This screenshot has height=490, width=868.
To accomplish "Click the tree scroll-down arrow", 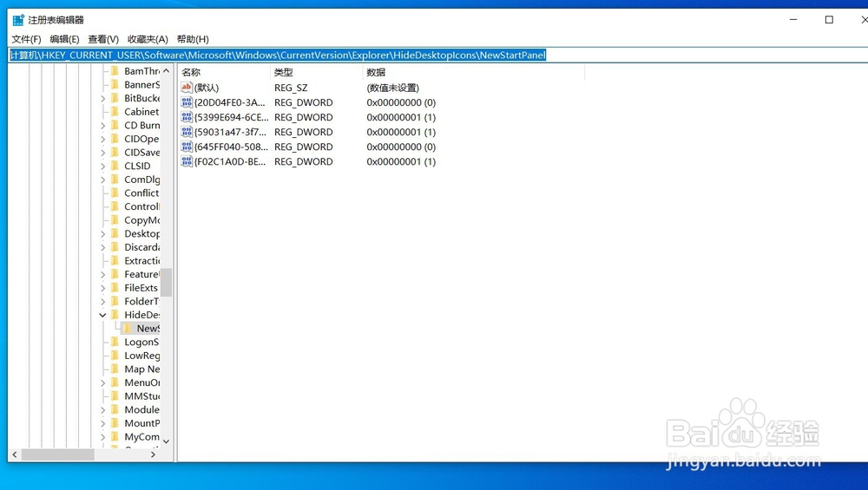I will pos(166,441).
